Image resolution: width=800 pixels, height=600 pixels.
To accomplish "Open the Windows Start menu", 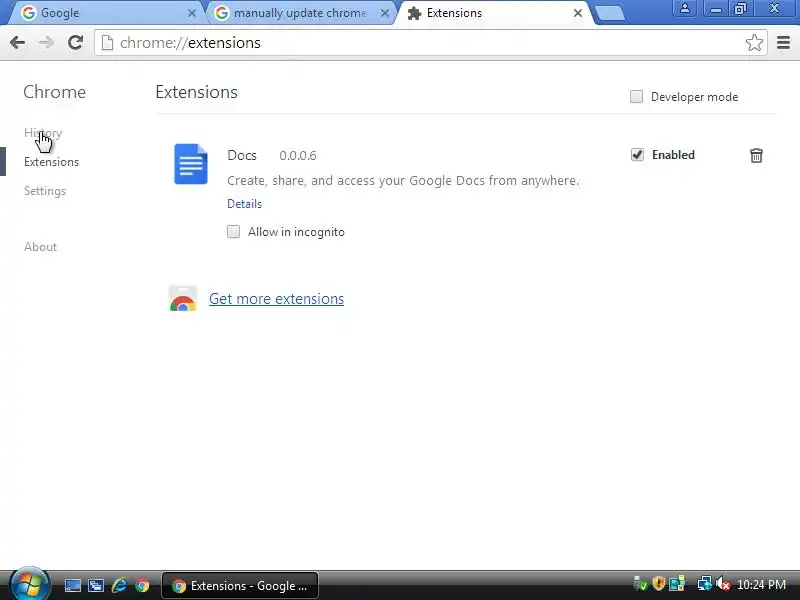I will pos(29,585).
